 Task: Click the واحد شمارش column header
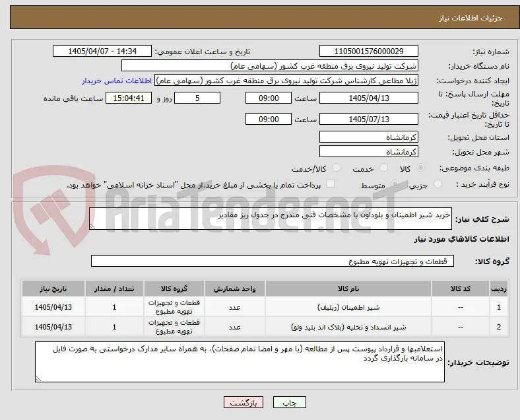(235, 289)
